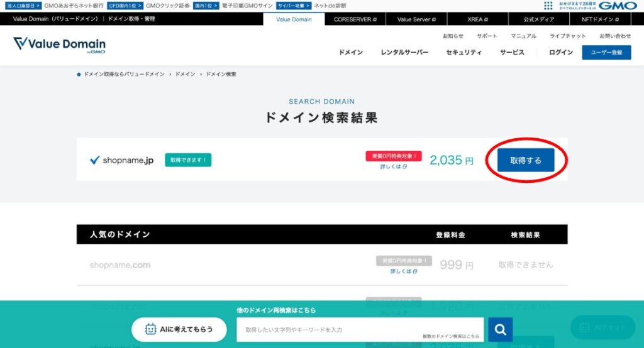Click the checkmark icon beside shopname.jp

(x=95, y=160)
